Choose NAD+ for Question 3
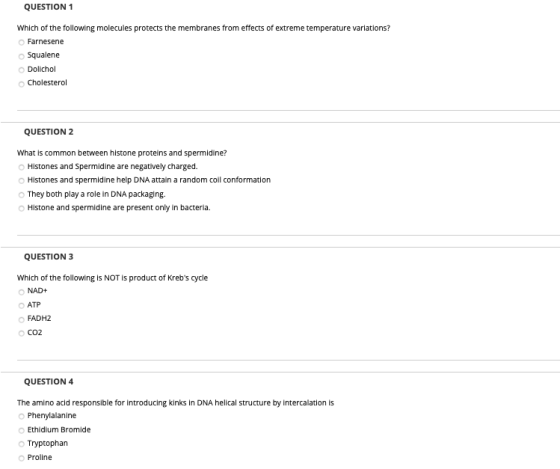The width and height of the screenshot is (560, 469). (x=21, y=292)
